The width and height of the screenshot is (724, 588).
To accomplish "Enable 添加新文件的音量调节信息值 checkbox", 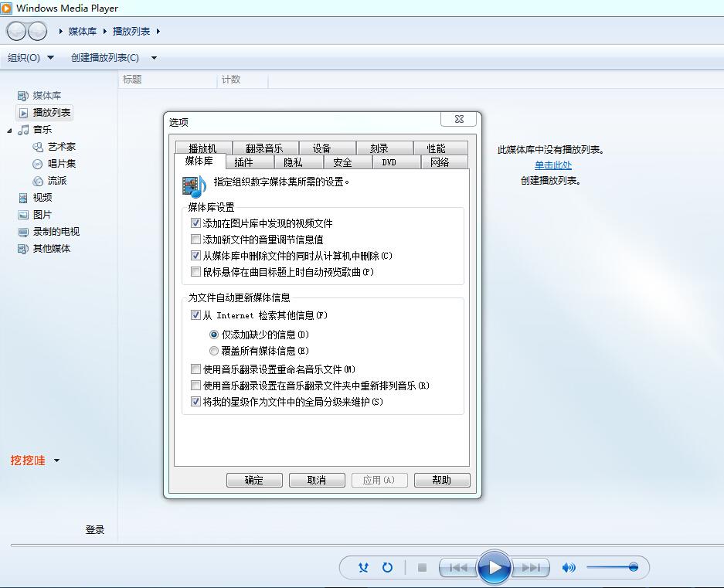I will 195,240.
